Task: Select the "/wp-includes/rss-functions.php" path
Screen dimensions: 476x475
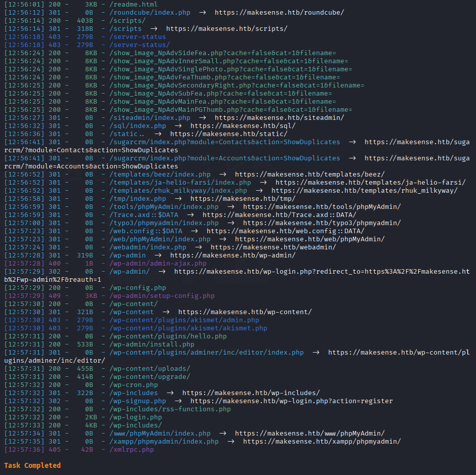Action: click(170, 409)
